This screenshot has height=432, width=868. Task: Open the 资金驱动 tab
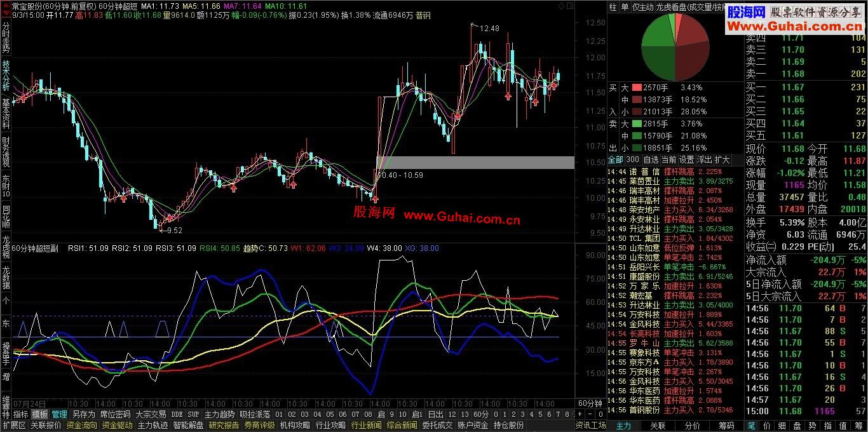(x=118, y=426)
